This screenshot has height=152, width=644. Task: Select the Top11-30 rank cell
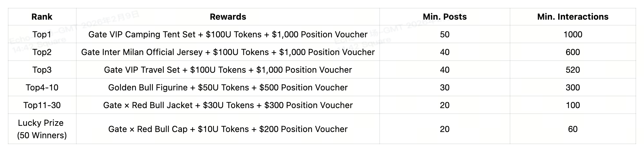pos(42,105)
